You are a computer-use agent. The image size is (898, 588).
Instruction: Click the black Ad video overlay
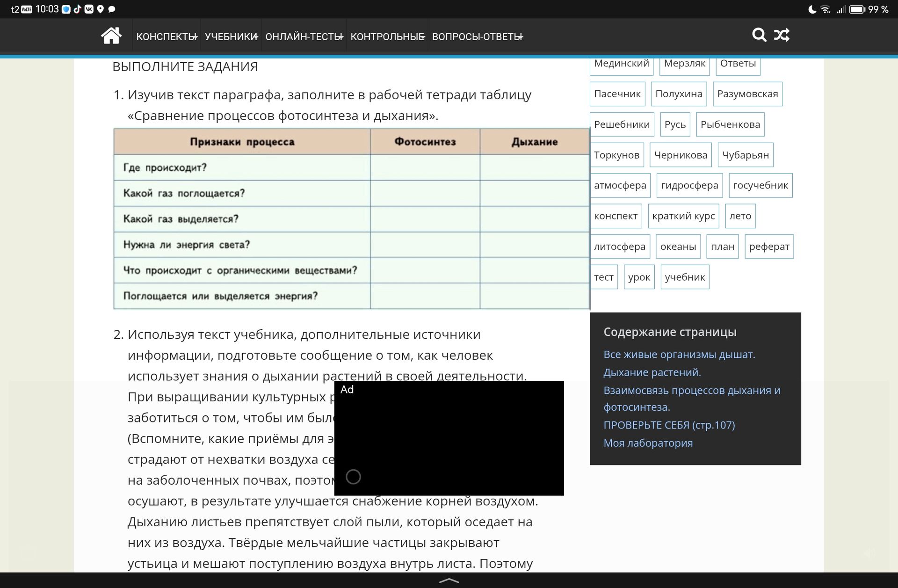tap(449, 438)
